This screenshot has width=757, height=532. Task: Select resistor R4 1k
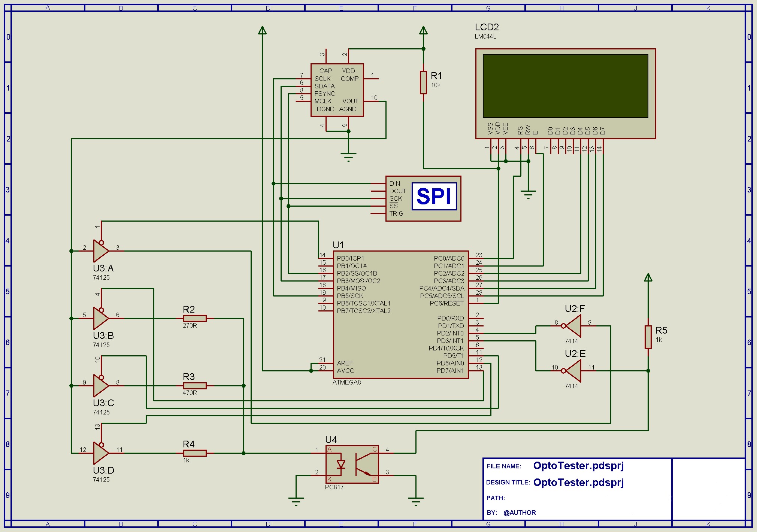click(x=195, y=453)
